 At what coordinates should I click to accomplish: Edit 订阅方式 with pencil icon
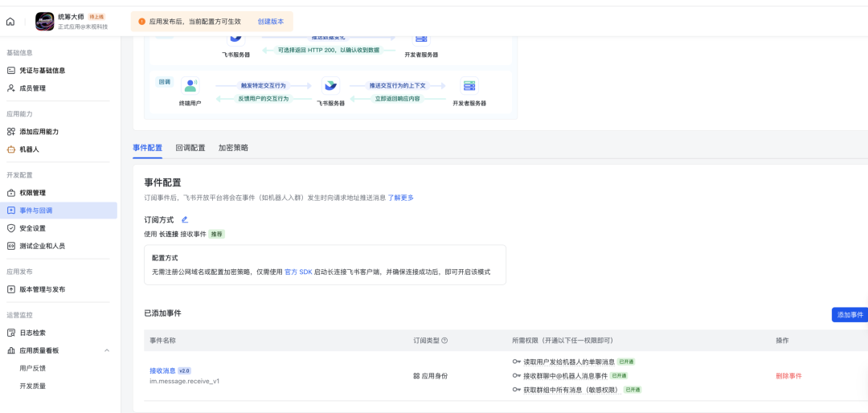pyautogui.click(x=185, y=220)
